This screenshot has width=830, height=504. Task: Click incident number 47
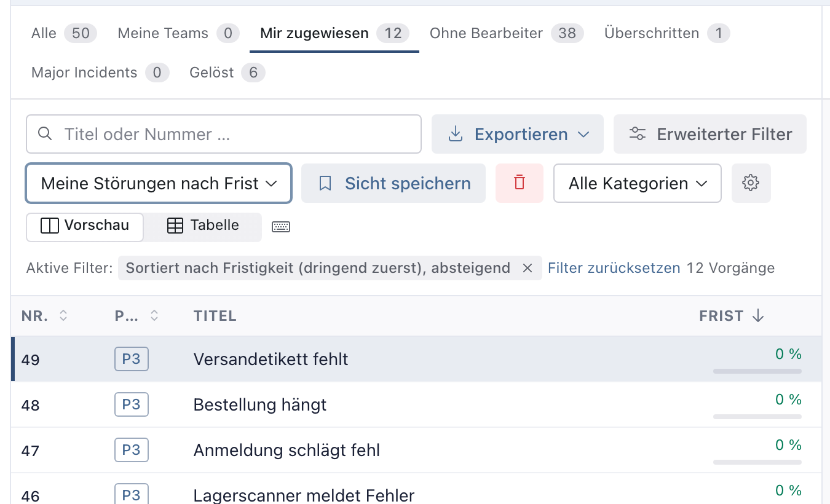pos(30,451)
